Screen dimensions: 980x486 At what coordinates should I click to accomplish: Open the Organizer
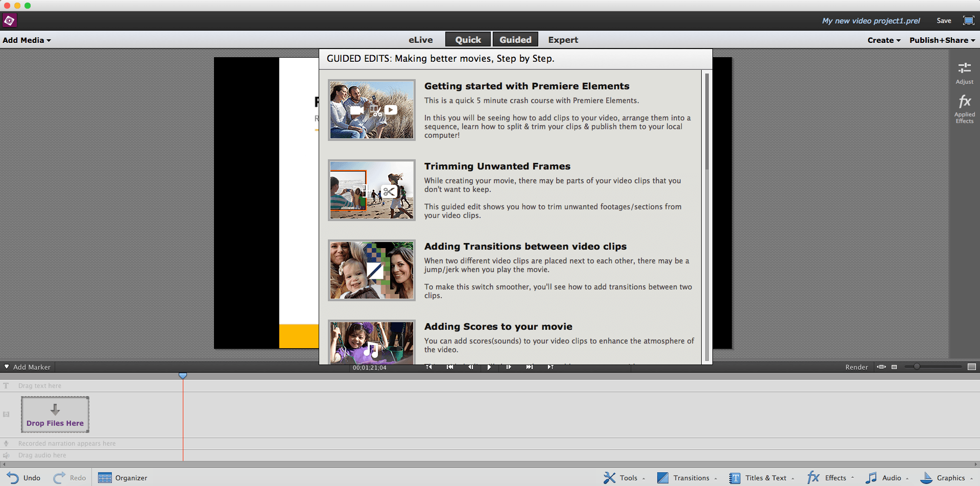tap(123, 478)
